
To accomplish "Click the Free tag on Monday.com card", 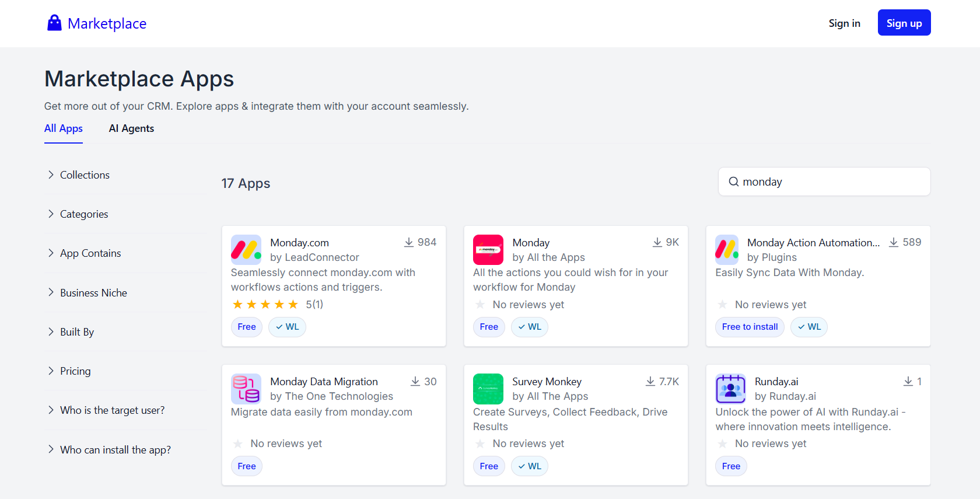I will 247,327.
